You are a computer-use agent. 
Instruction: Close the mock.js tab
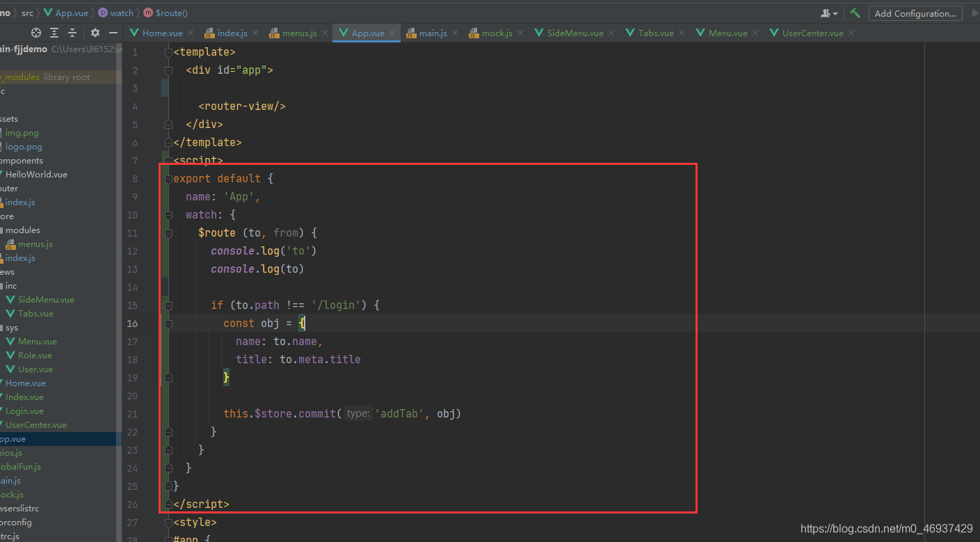click(x=520, y=33)
